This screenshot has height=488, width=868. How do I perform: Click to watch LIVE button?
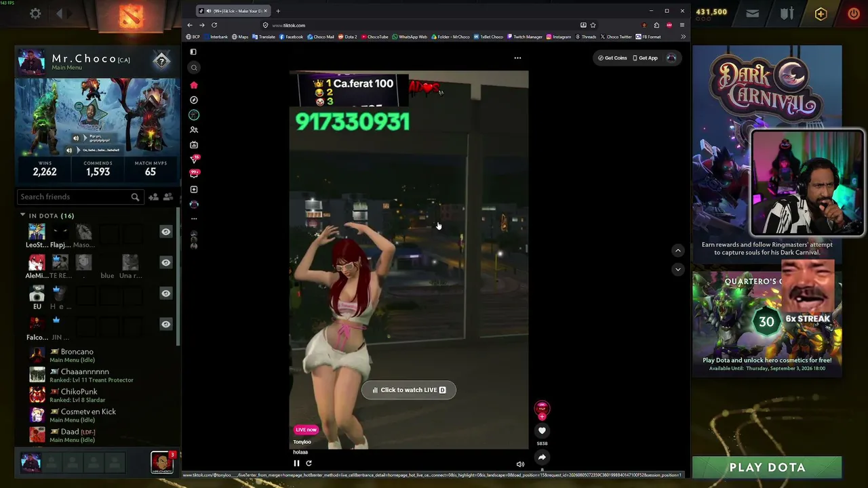(409, 390)
